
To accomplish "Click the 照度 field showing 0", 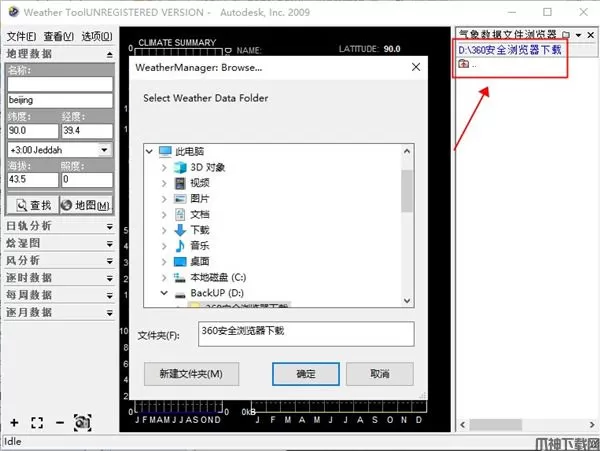I will (87, 179).
